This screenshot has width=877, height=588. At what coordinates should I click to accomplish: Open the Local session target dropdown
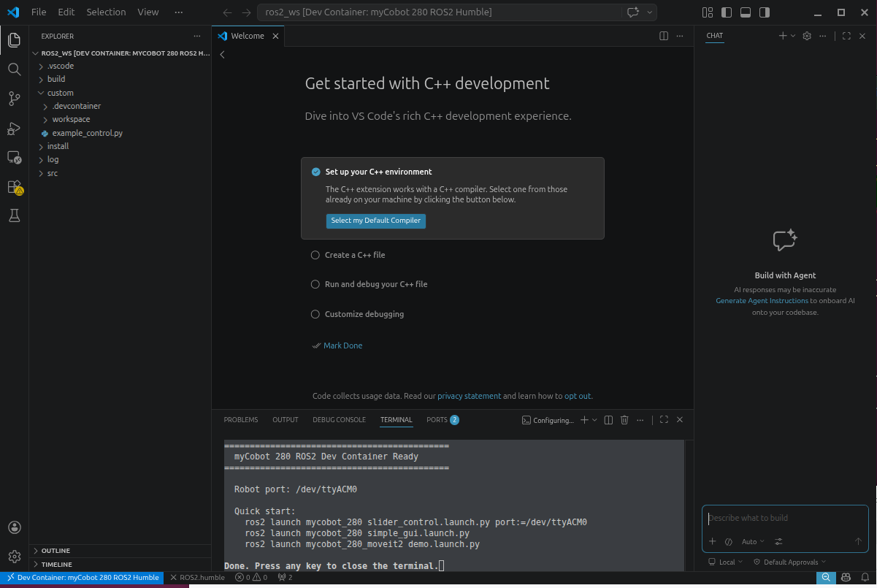coord(726,562)
